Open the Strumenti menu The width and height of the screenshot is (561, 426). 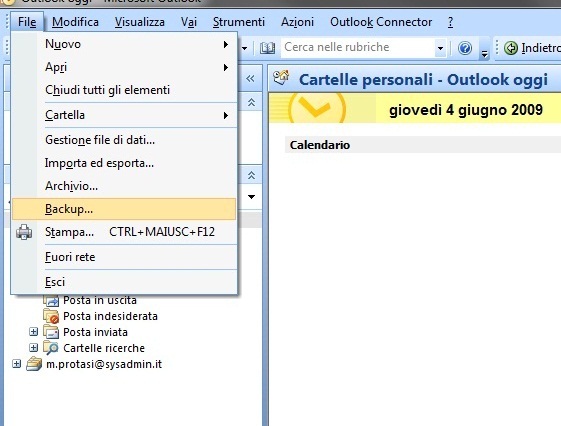tap(239, 22)
